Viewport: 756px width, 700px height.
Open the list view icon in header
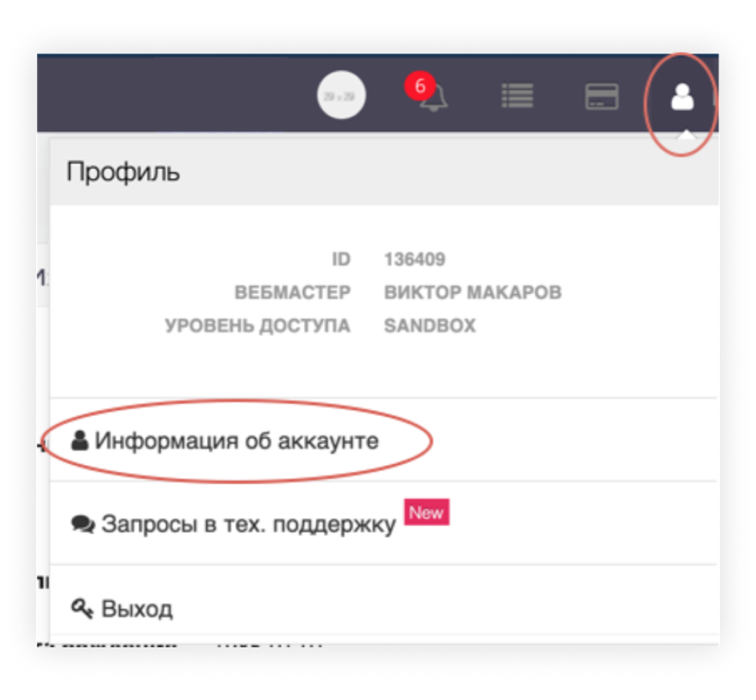(x=517, y=95)
